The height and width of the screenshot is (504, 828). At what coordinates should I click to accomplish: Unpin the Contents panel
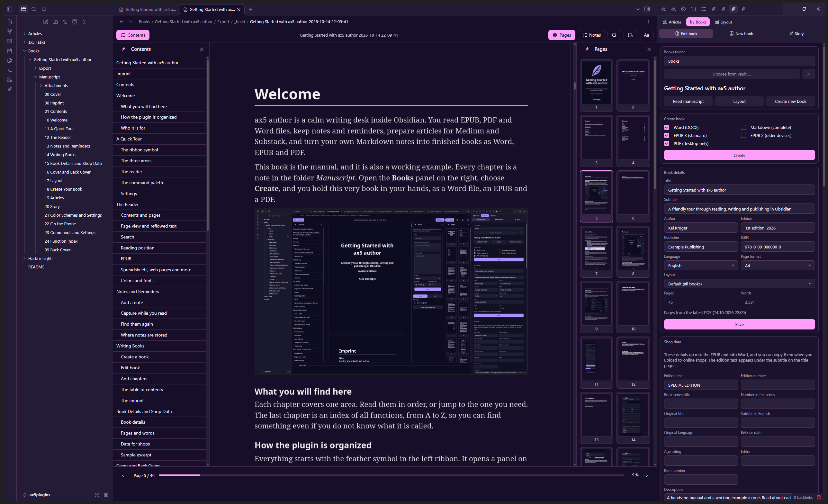124,49
